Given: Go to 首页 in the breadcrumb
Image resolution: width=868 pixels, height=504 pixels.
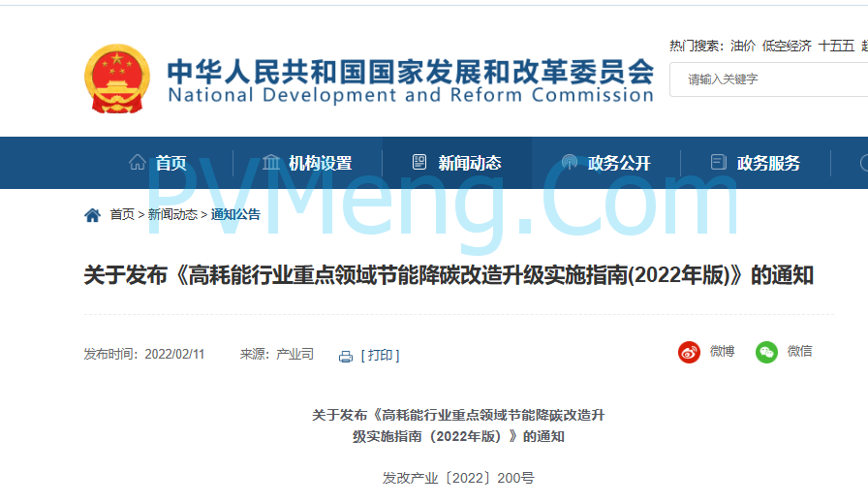Looking at the screenshot, I should click(122, 214).
